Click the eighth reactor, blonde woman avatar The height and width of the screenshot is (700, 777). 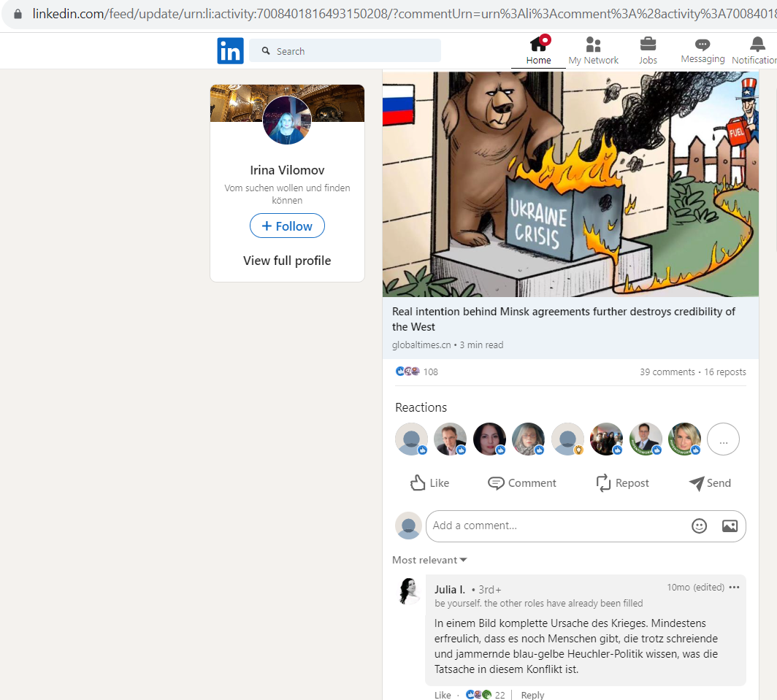(x=685, y=439)
